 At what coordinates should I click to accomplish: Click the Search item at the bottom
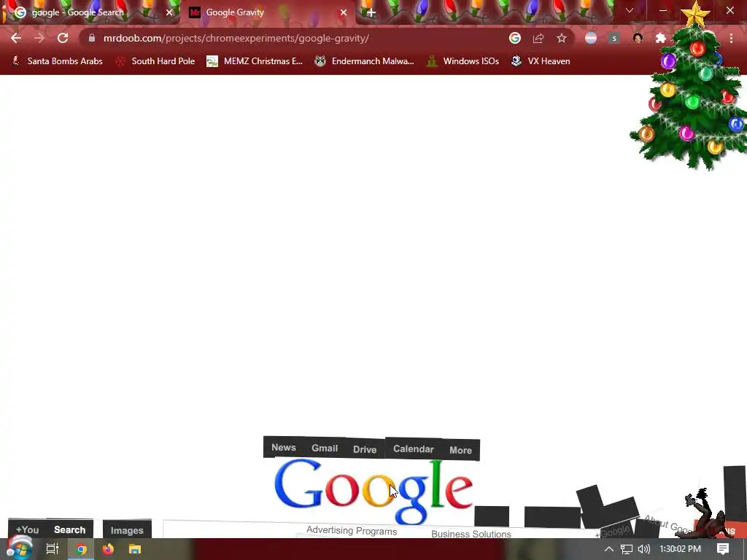pos(69,529)
